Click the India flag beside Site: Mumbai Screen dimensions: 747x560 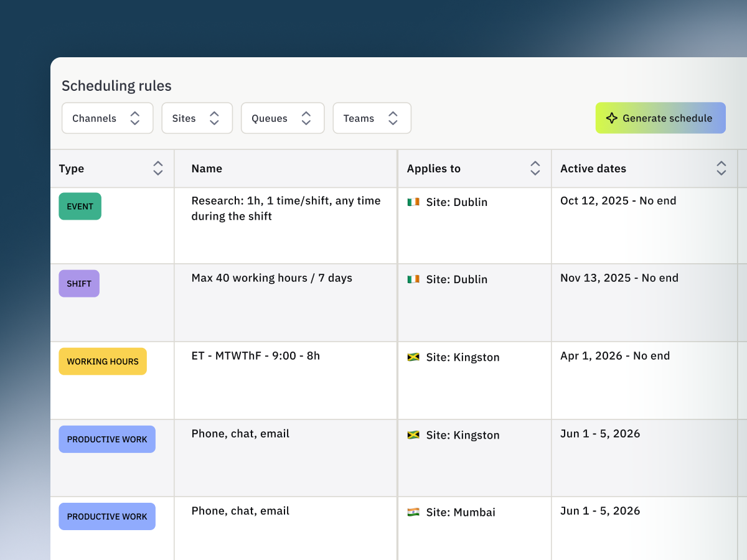tap(413, 511)
